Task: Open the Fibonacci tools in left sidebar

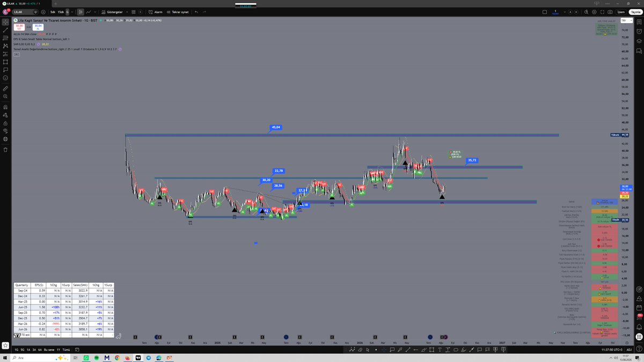Action: click(5, 39)
